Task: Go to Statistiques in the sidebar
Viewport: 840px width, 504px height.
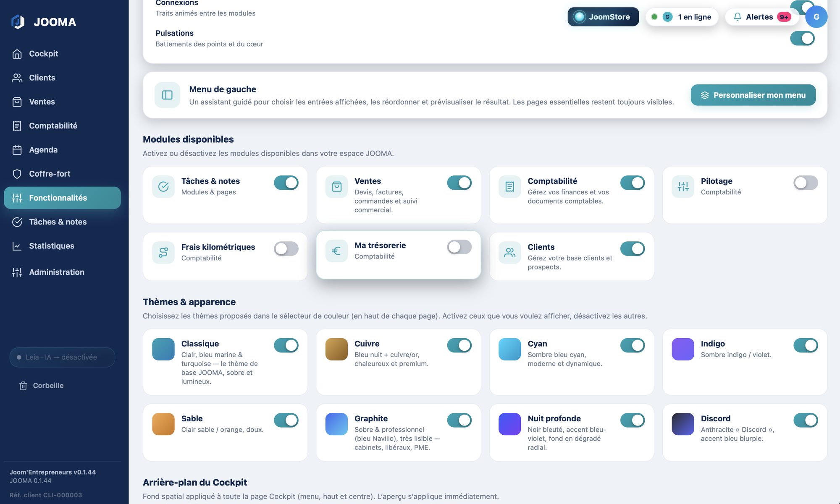Action: click(x=62, y=246)
